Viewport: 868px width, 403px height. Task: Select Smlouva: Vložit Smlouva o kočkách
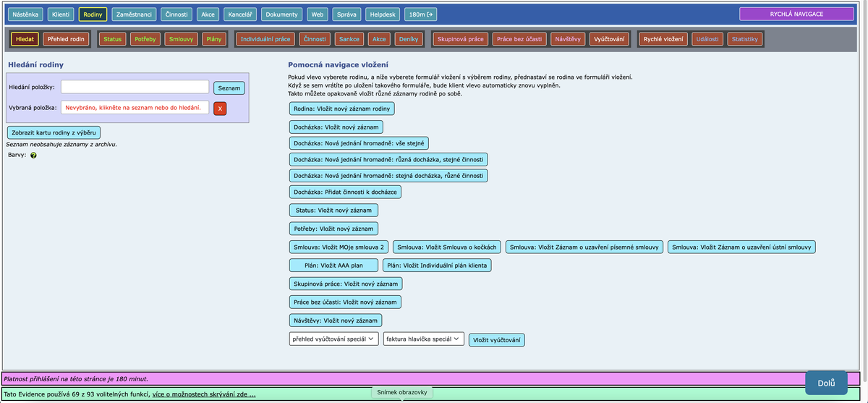446,247
